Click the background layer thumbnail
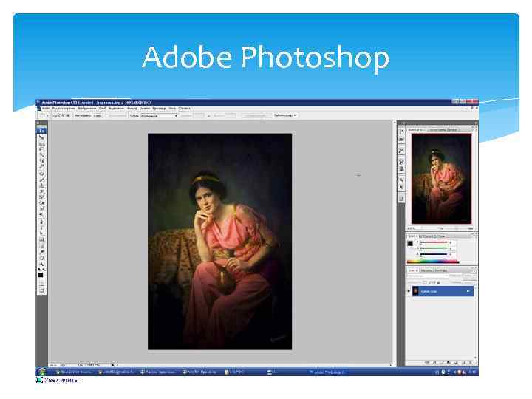532x399 pixels. coord(415,291)
